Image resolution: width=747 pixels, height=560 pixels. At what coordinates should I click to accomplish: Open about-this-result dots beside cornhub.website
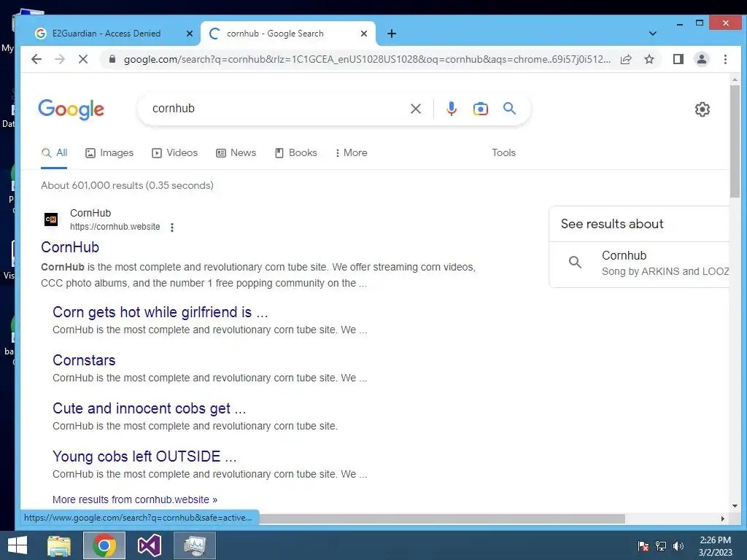pos(172,227)
